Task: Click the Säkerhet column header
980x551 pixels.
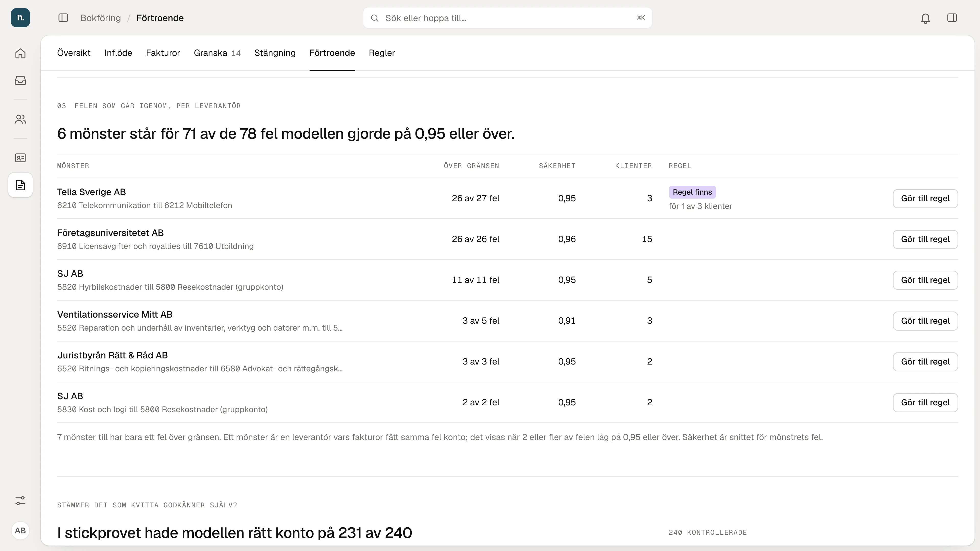Action: [557, 166]
